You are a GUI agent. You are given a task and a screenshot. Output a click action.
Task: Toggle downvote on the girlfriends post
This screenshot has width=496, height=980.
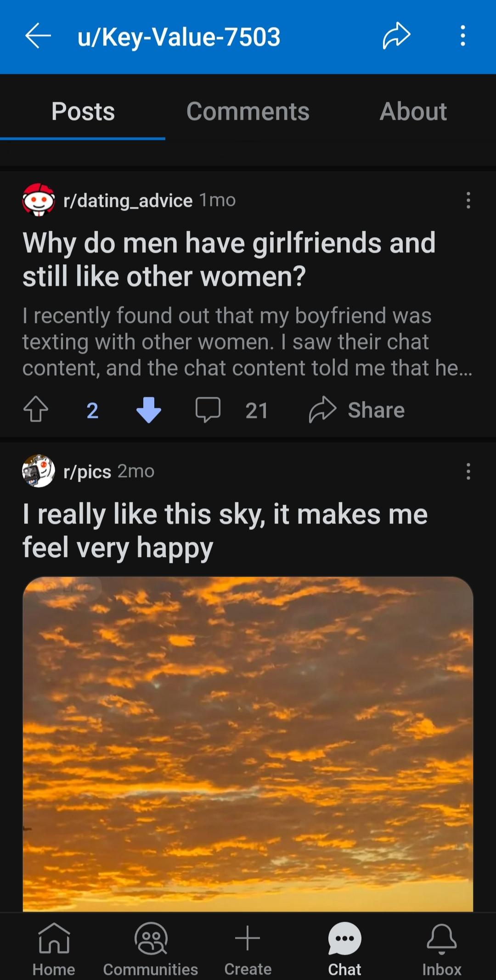click(x=149, y=409)
